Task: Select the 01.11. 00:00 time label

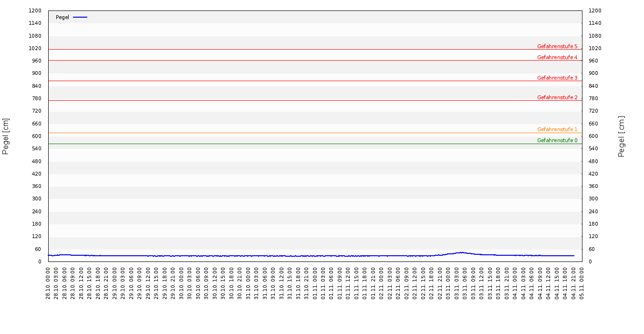Action: coord(315,283)
